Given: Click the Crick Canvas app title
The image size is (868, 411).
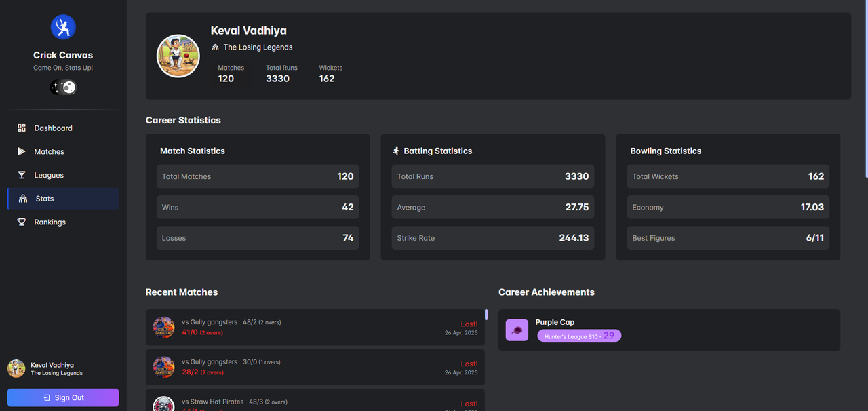Looking at the screenshot, I should [x=63, y=55].
